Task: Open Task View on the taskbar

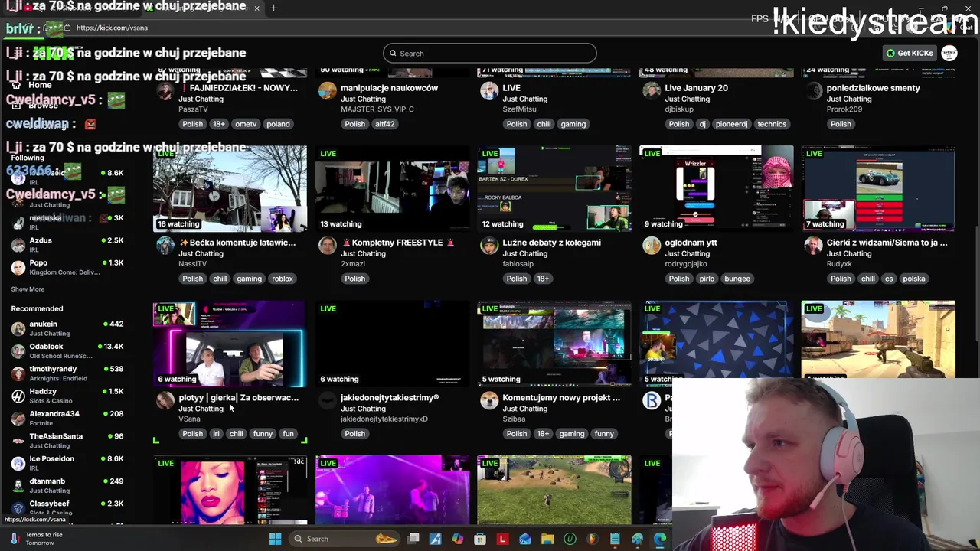Action: (413, 539)
